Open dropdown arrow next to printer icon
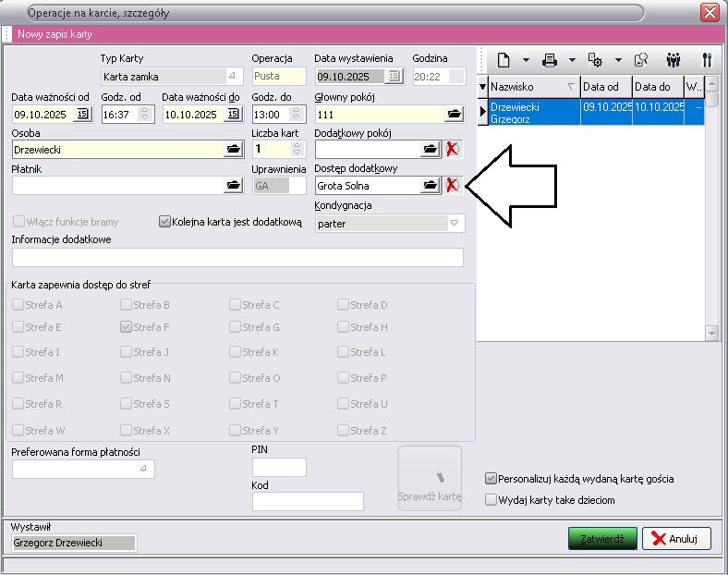The image size is (728, 575). tap(572, 60)
